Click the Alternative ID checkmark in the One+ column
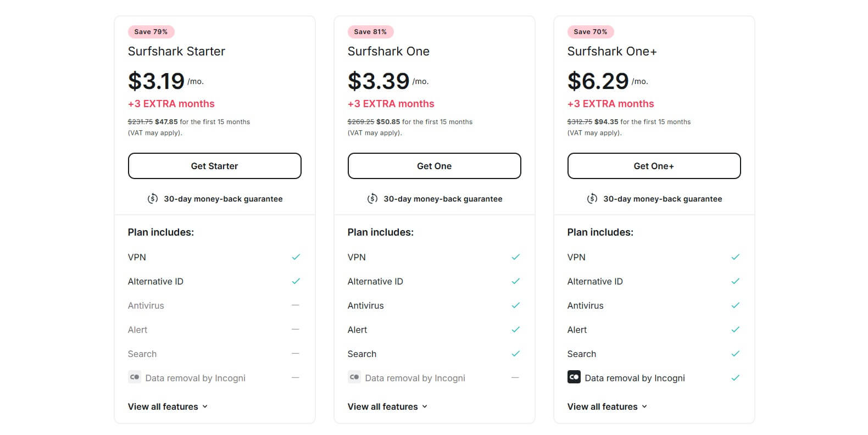Screen dimensions: 868x435 click(736, 281)
